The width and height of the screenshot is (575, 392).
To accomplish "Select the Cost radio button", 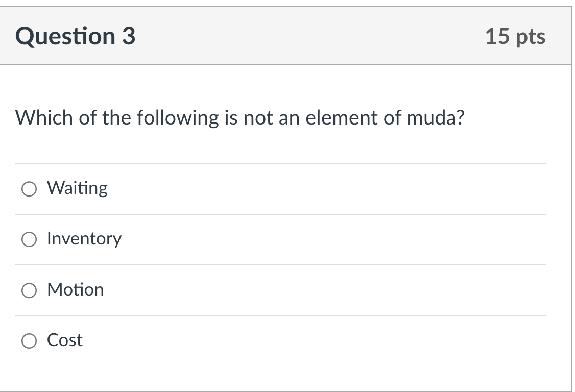I will pyautogui.click(x=29, y=340).
